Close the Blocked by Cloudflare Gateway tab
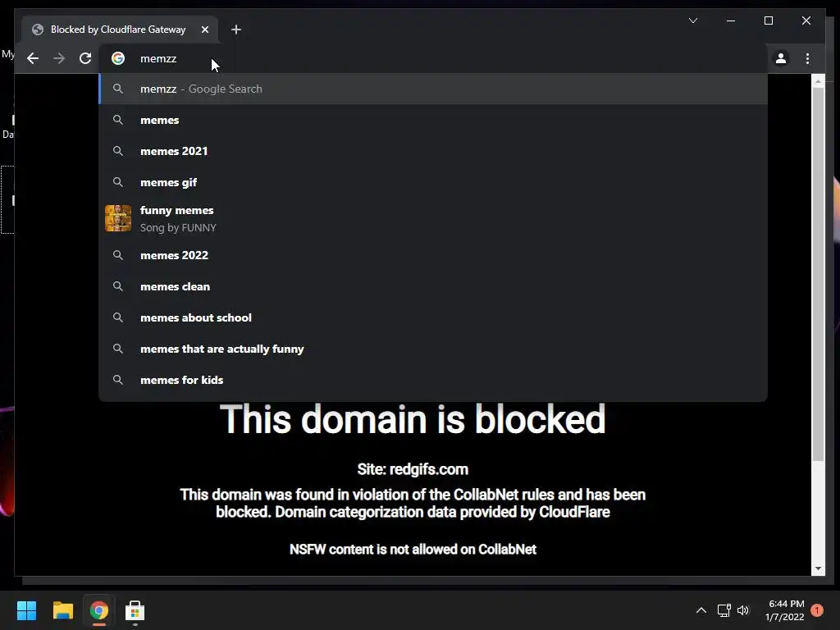The height and width of the screenshot is (630, 840). point(204,30)
